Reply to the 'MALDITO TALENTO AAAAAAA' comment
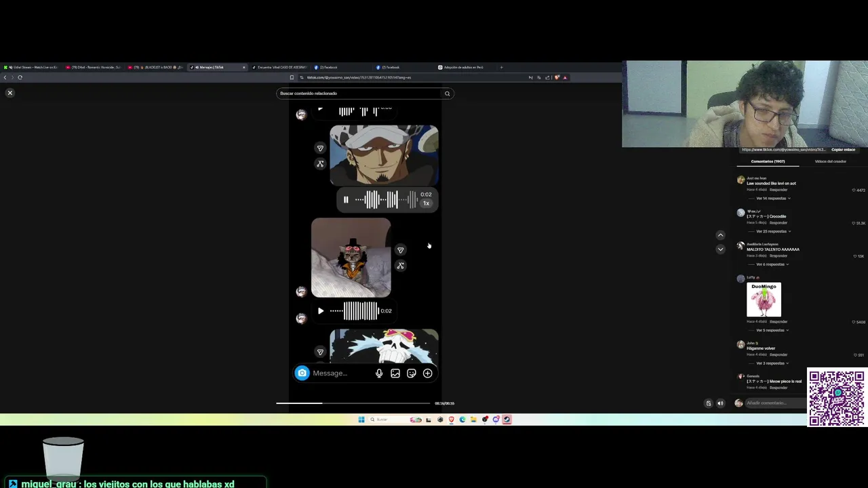The image size is (868, 488). 778,256
